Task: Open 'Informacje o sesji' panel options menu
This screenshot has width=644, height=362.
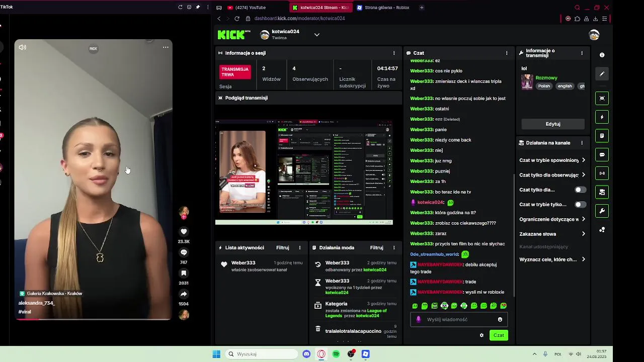Action: tap(394, 53)
